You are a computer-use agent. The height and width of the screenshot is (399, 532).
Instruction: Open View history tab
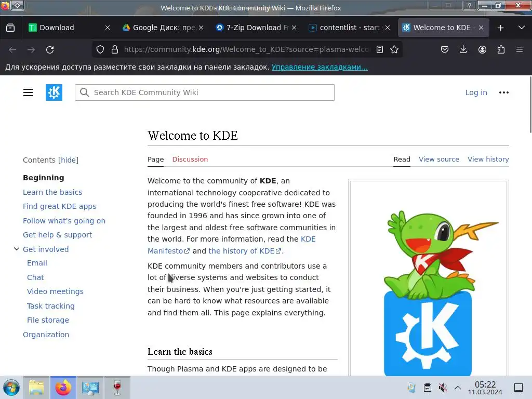point(488,159)
